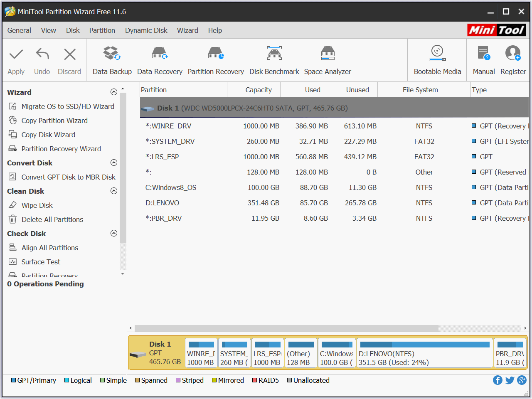
Task: Select D:LENOVO(NTFS) block in disk map
Action: point(425,353)
